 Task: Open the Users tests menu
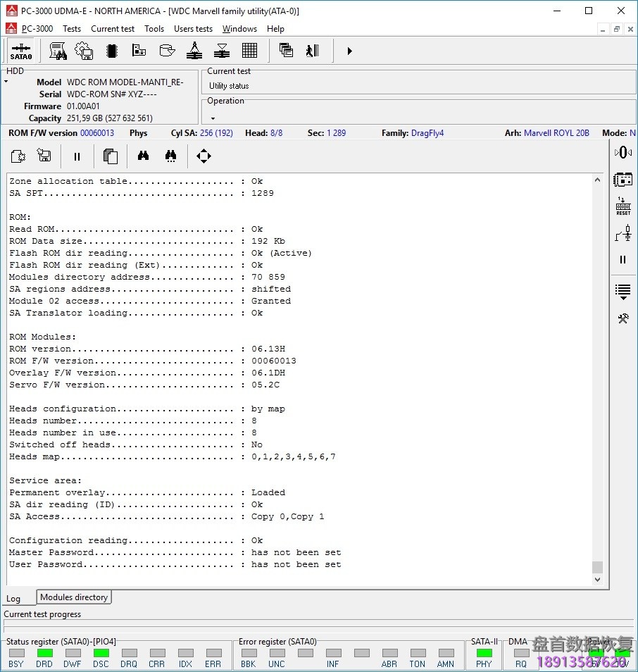pyautogui.click(x=193, y=29)
